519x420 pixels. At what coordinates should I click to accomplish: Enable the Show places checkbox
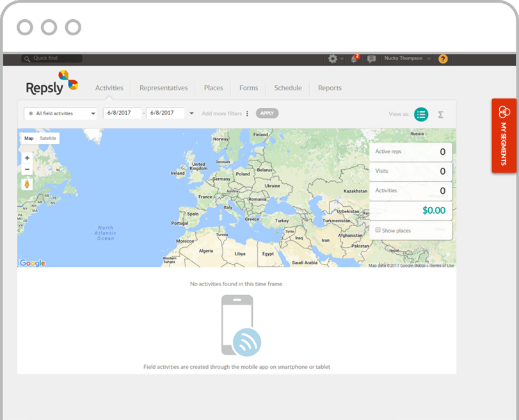(x=378, y=230)
